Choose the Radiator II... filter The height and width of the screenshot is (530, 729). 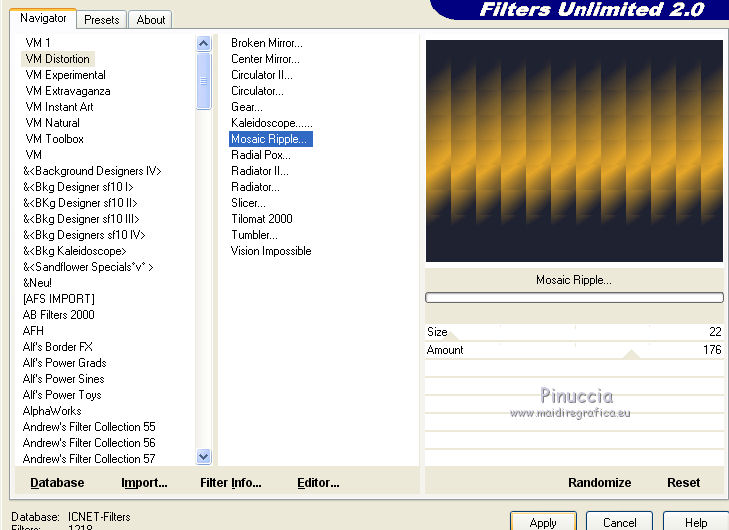260,171
